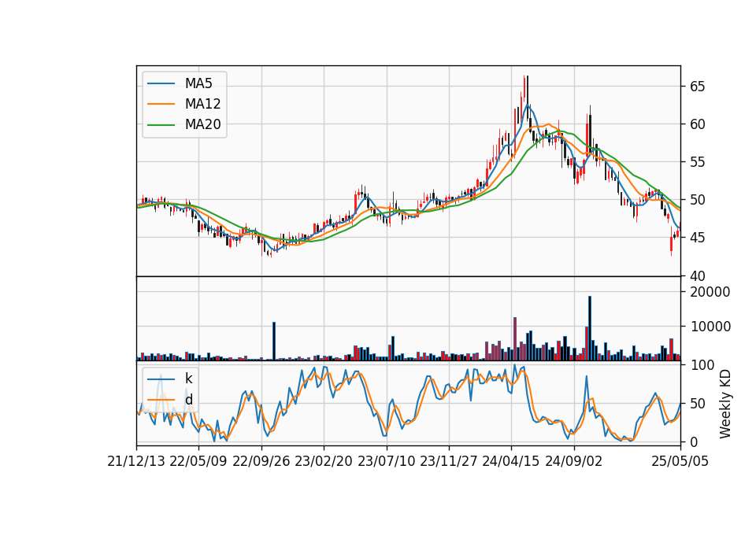Click the 22/09/26 date tick label
Screen dimensions: 756x543
click(261, 461)
